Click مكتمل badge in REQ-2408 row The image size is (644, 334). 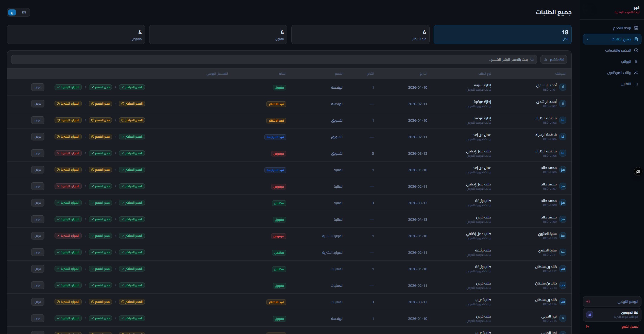click(x=279, y=203)
